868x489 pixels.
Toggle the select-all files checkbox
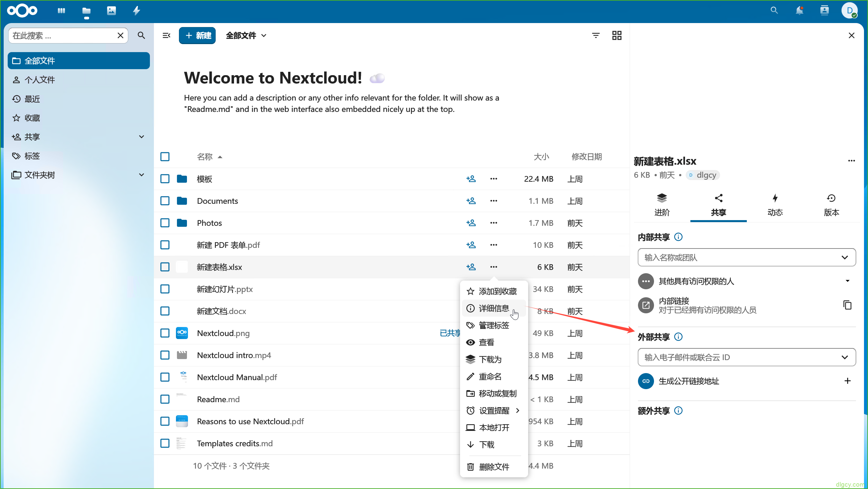pyautogui.click(x=165, y=157)
